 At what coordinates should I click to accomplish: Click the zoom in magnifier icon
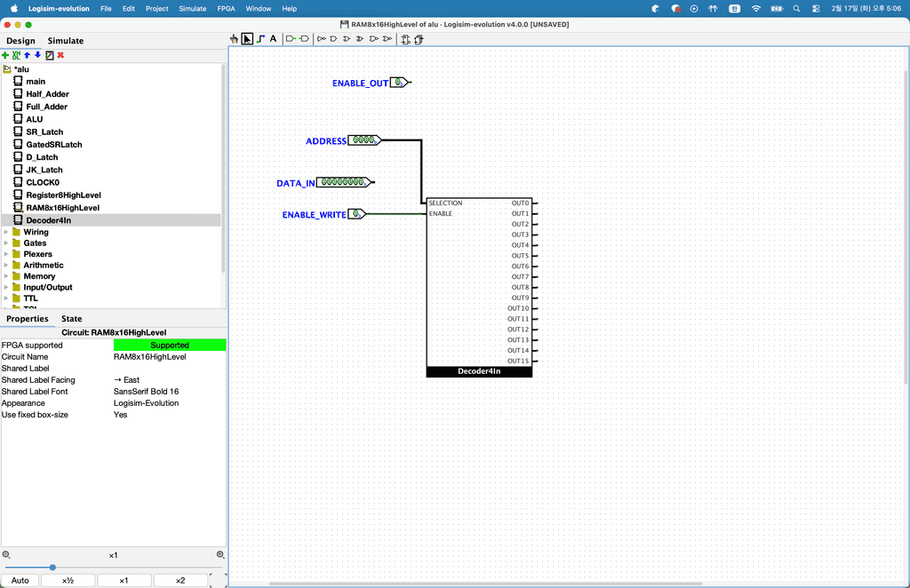(220, 555)
